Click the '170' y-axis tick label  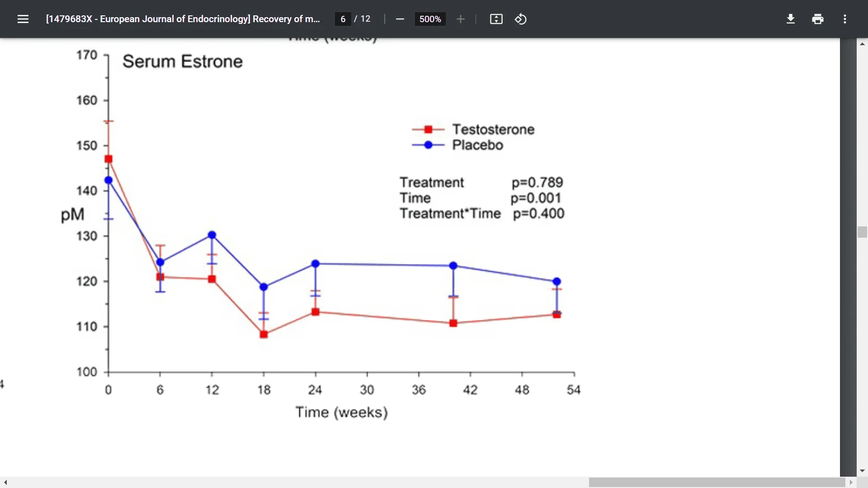(x=86, y=55)
